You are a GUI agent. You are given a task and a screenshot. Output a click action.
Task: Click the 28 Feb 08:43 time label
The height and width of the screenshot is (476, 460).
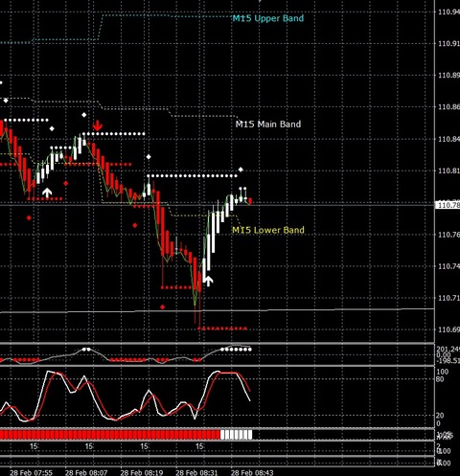pos(252,472)
